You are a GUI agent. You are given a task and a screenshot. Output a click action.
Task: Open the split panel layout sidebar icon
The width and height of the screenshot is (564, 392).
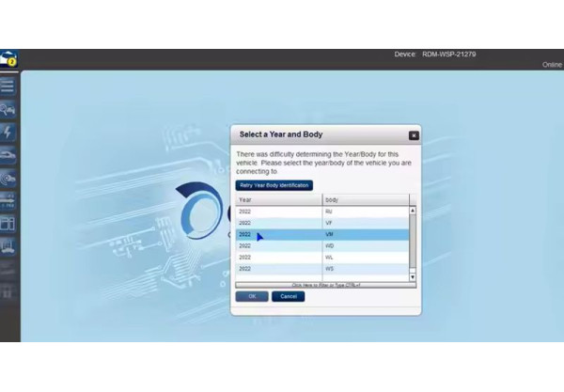8,223
